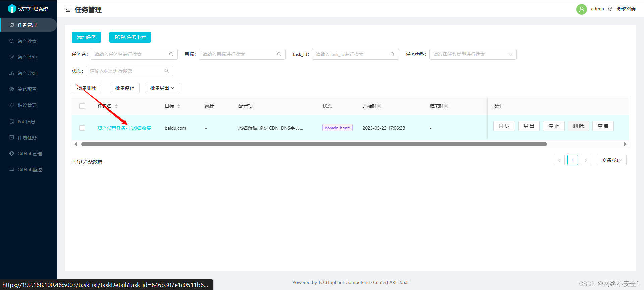The image size is (644, 290).
Task: Open 策略配置 in the sidebar
Action: tap(28, 89)
